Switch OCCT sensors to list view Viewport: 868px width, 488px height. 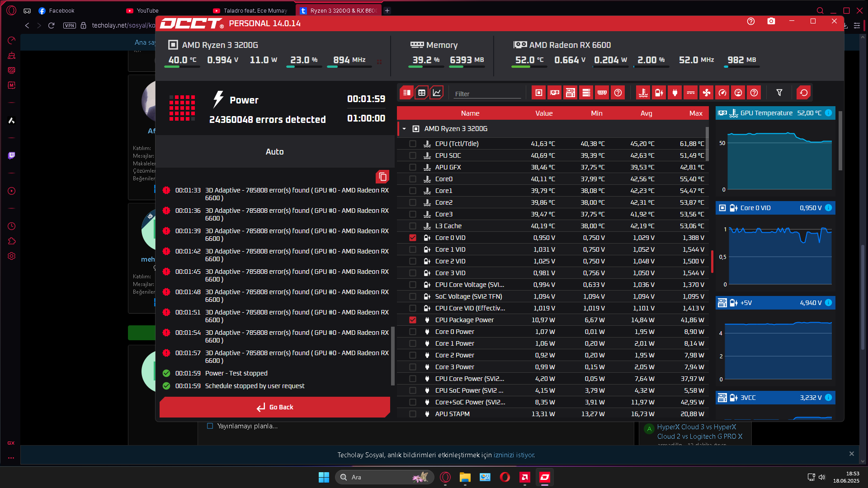pos(406,93)
